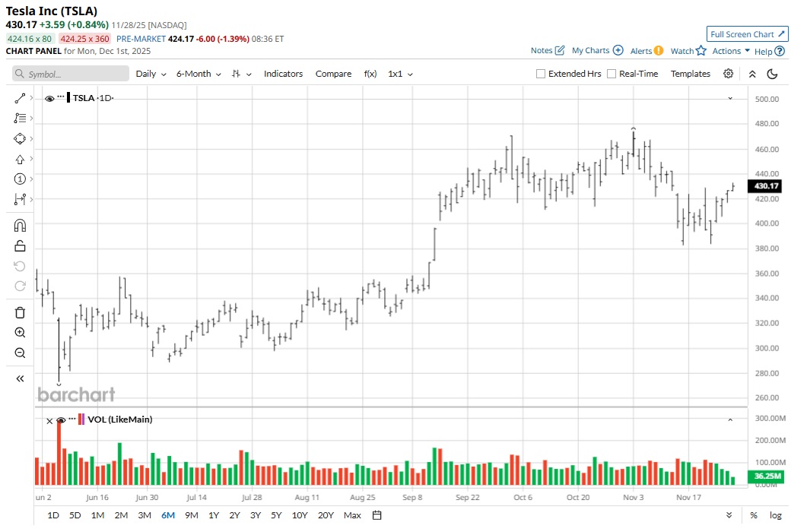Click the My Charts link
810x532 pixels.
tap(590, 50)
